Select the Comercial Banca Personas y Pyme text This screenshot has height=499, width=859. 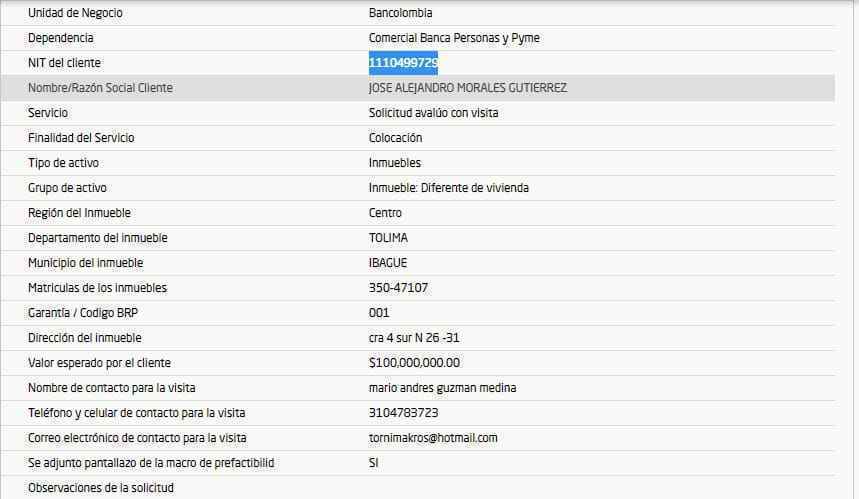pyautogui.click(x=453, y=38)
